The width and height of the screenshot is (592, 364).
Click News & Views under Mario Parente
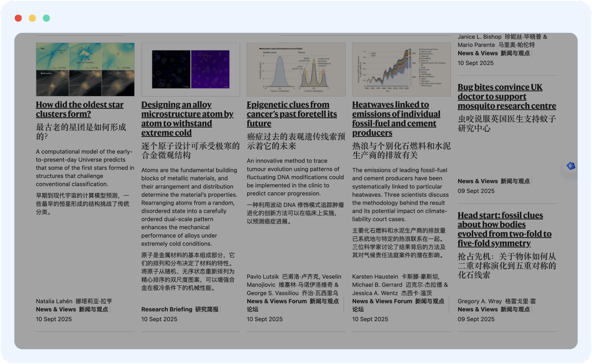477,53
